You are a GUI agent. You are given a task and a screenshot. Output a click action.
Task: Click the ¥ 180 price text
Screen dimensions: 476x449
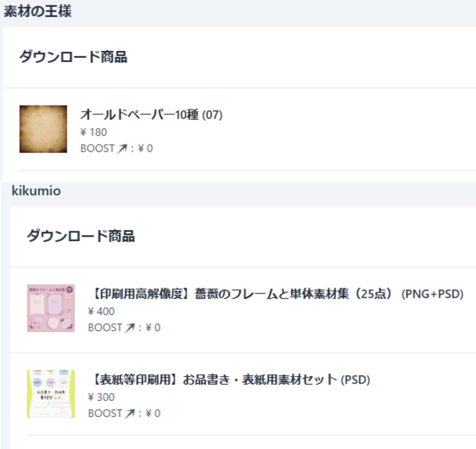click(x=94, y=132)
